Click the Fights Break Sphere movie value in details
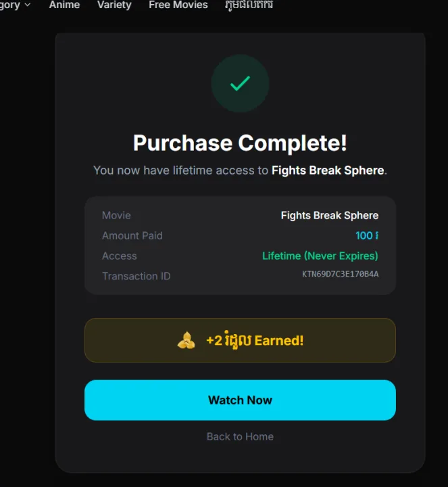This screenshot has width=448, height=487. 329,215
